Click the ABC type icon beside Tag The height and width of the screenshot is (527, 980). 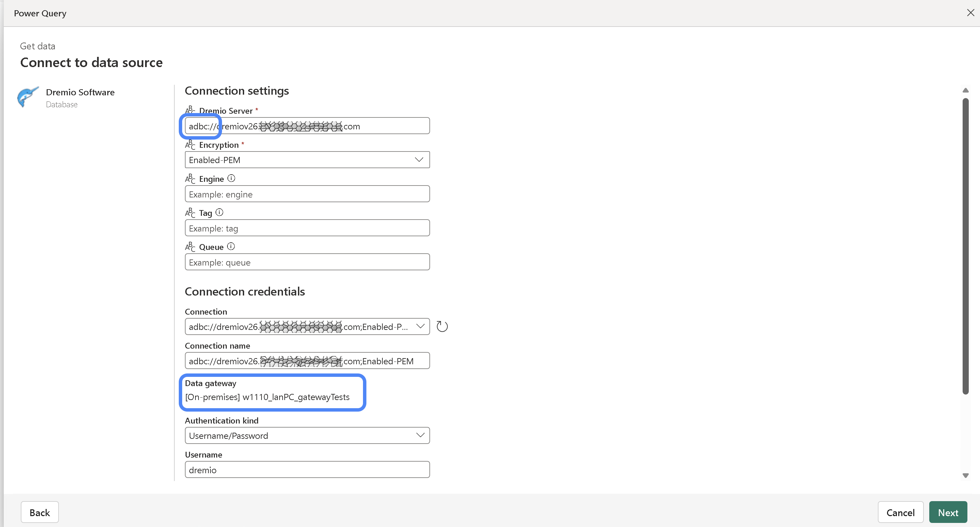coord(190,213)
